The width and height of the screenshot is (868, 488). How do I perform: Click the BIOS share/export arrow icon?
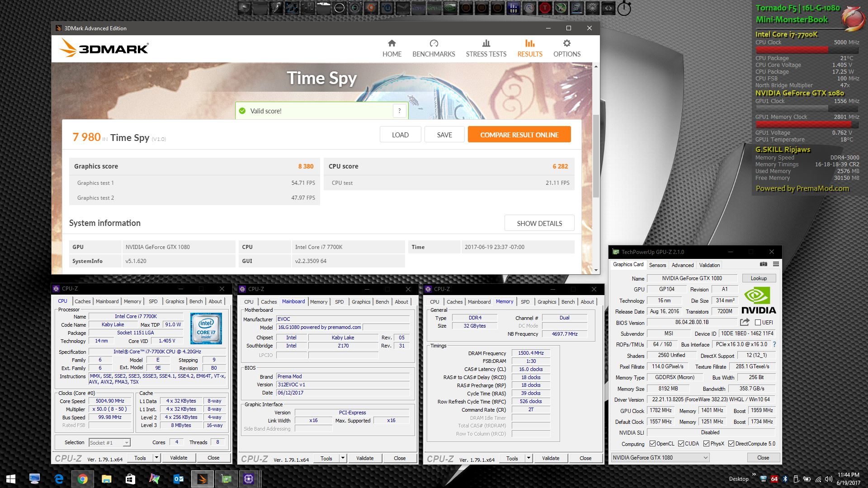tap(744, 322)
